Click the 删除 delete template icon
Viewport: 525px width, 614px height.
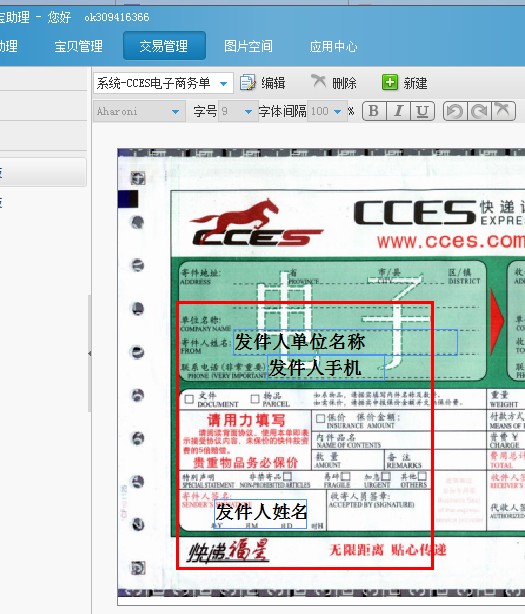tap(318, 82)
